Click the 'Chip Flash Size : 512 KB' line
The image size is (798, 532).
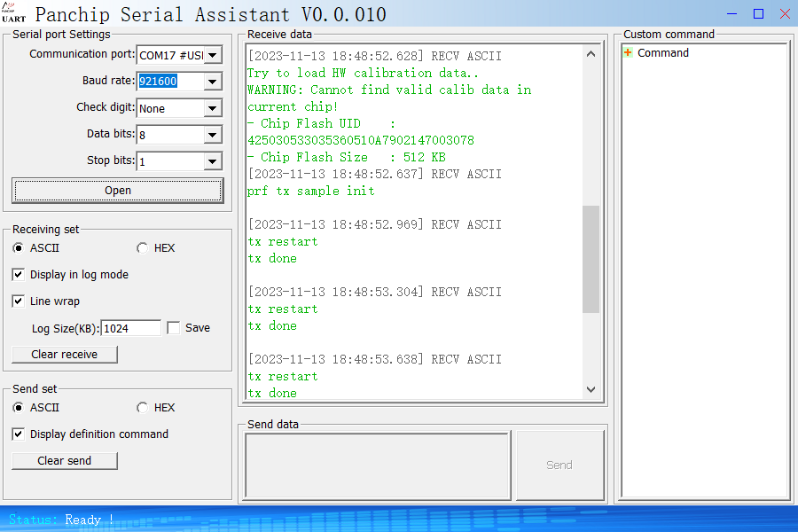(347, 157)
